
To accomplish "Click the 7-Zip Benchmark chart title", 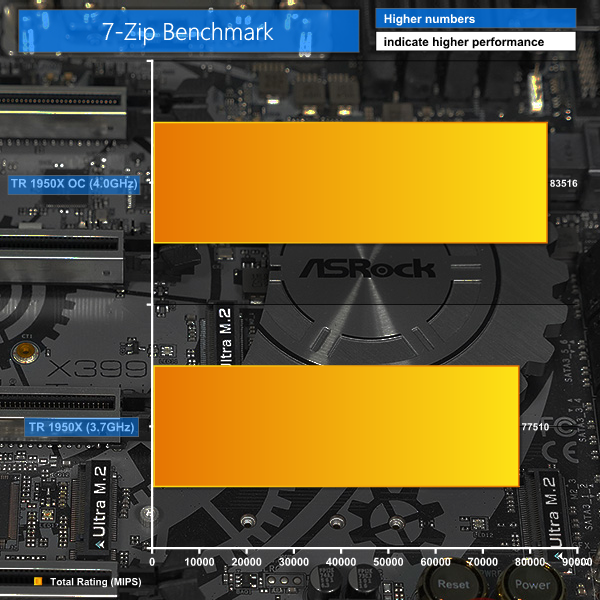I will [188, 31].
